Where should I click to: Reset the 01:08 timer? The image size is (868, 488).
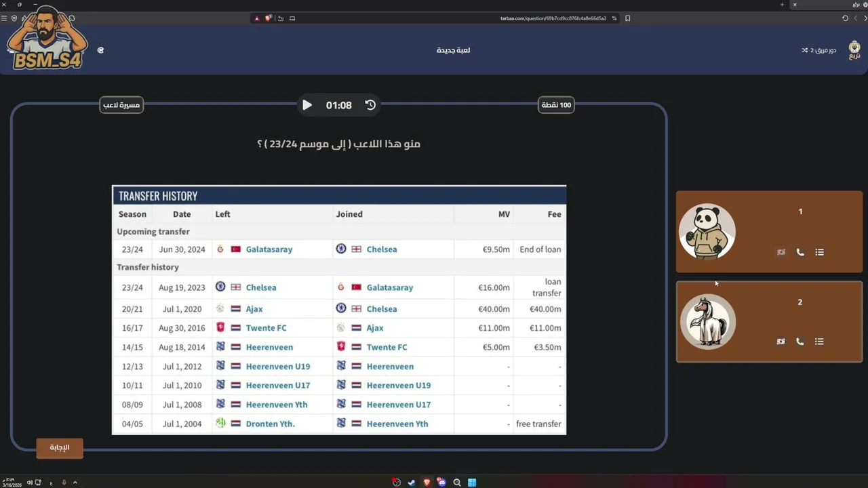point(370,105)
